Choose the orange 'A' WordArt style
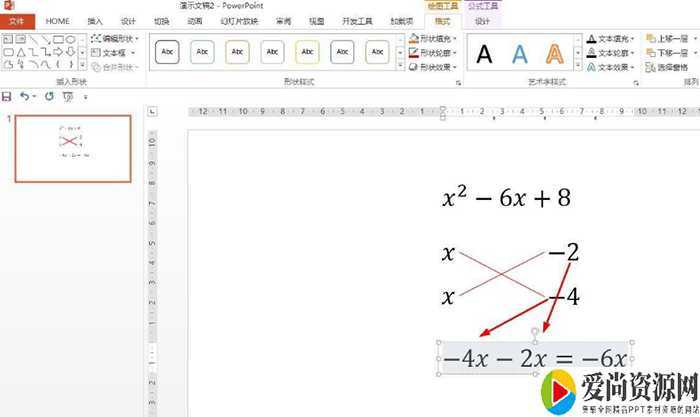 coord(555,54)
